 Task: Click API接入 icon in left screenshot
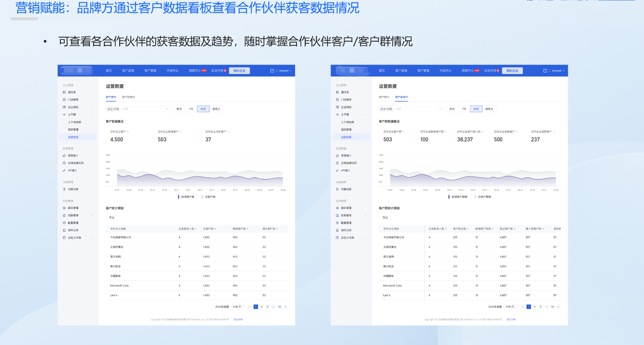(x=64, y=171)
